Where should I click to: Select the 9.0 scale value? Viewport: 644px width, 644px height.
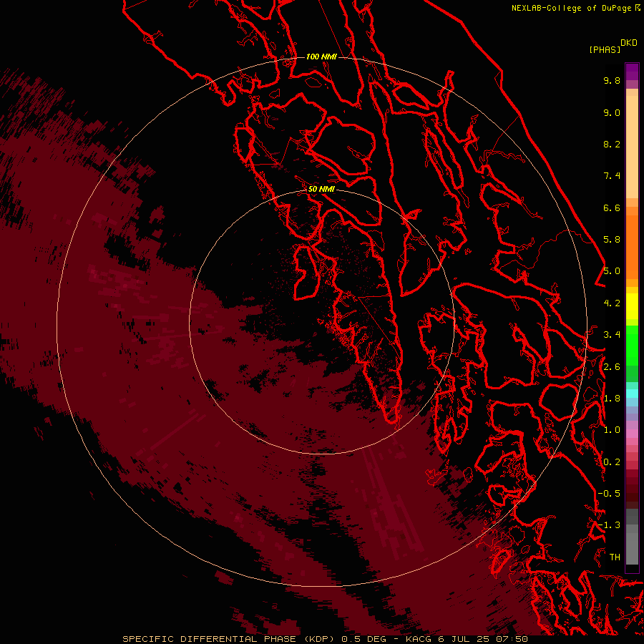[x=612, y=112]
